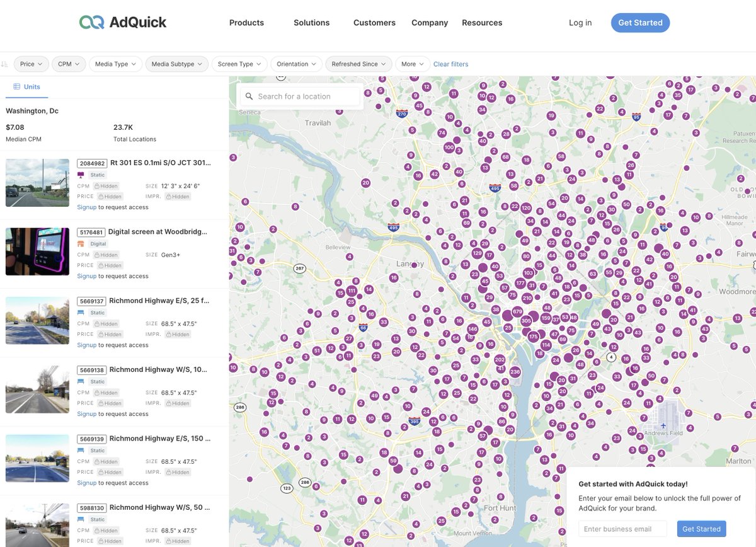Click Signup link under unit 2084982
Image resolution: width=756 pixels, height=547 pixels.
point(87,207)
